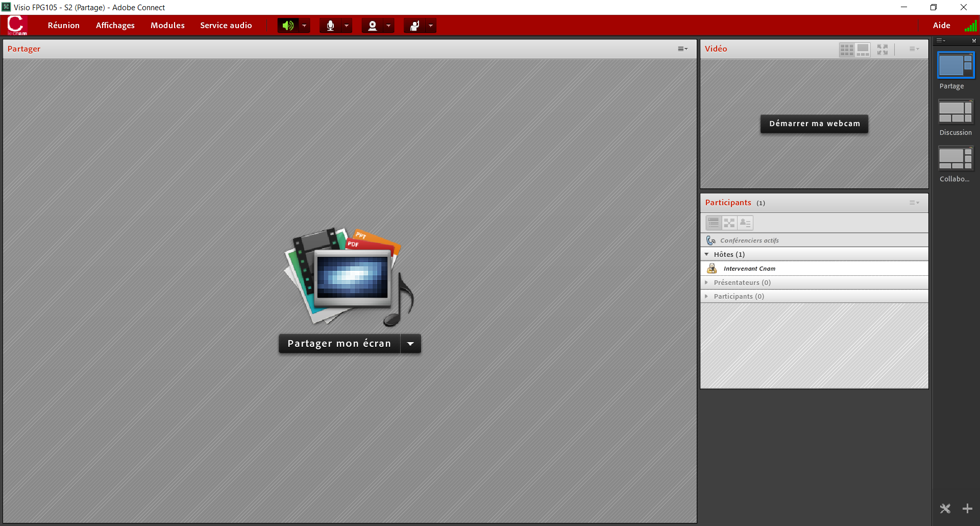The image size is (980, 526).
Task: Open the Modules menu
Action: 167,26
